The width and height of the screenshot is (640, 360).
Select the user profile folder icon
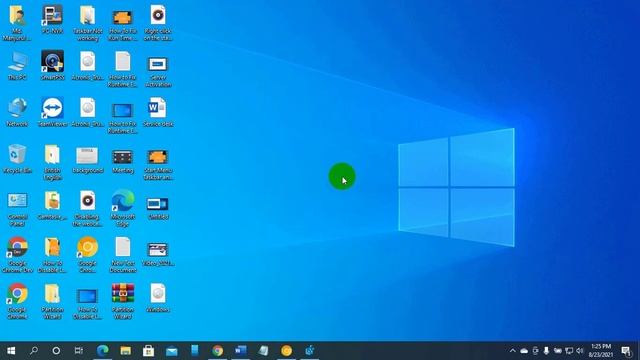click(x=17, y=23)
